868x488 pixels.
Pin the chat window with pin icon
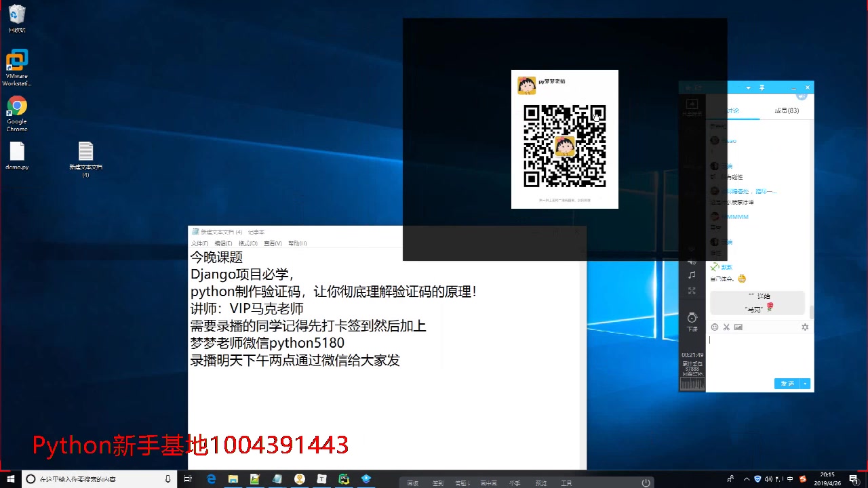762,88
